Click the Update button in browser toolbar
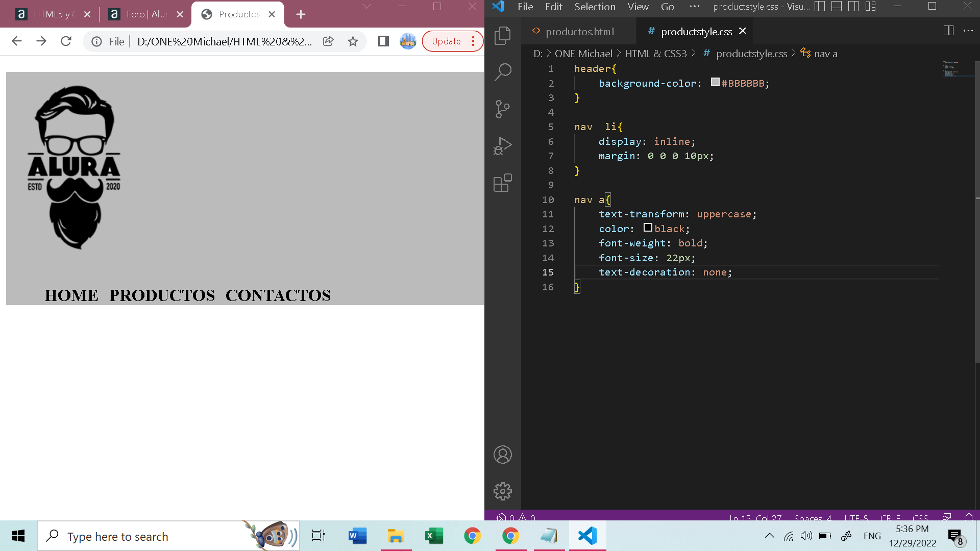 [446, 42]
